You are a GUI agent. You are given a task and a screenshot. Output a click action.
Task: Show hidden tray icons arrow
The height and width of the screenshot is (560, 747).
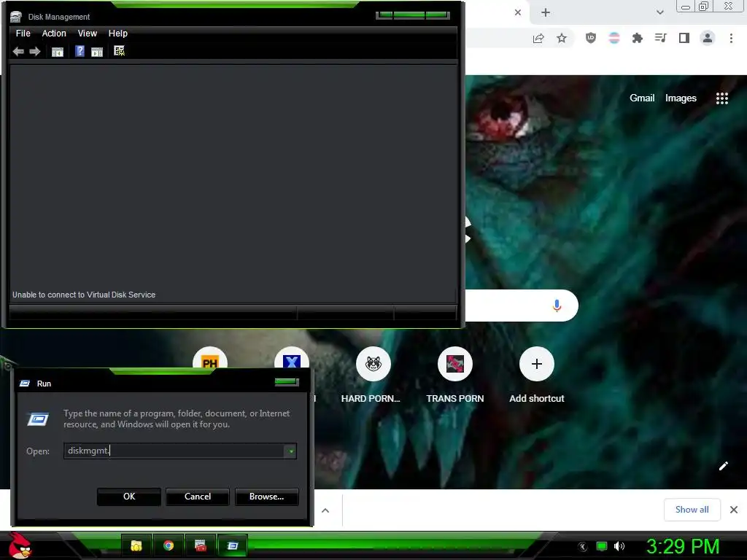pos(583,547)
